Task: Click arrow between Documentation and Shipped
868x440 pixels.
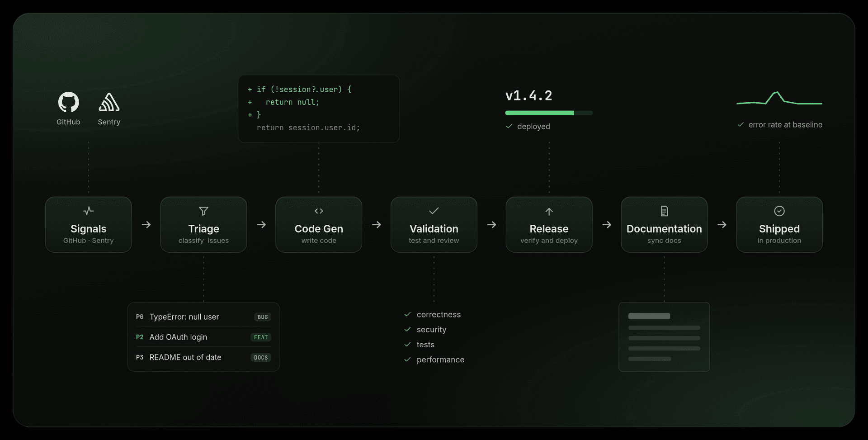Action: [x=722, y=225]
